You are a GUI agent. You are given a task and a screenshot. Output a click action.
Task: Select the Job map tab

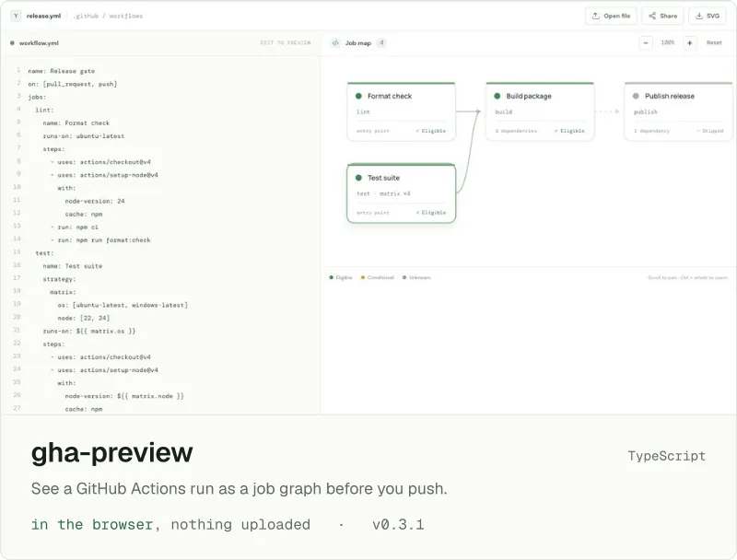point(358,42)
